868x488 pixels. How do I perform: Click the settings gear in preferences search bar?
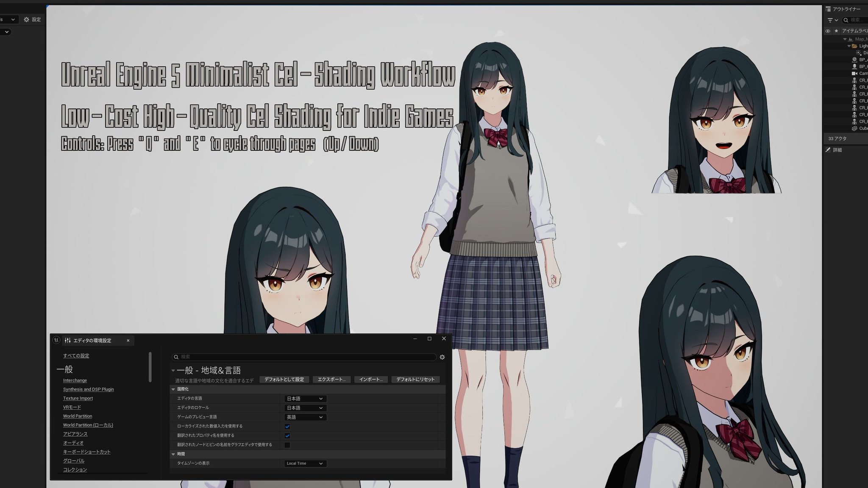tap(442, 357)
